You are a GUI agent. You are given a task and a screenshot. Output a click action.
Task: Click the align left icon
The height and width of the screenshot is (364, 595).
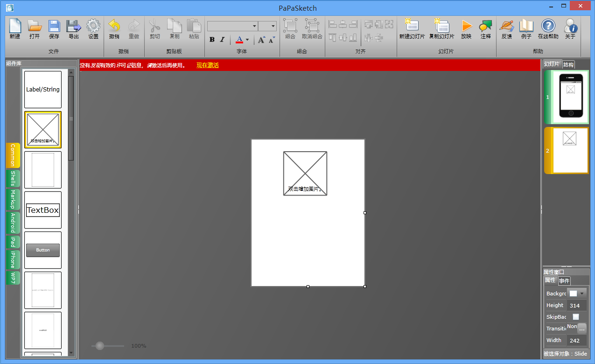pos(333,24)
